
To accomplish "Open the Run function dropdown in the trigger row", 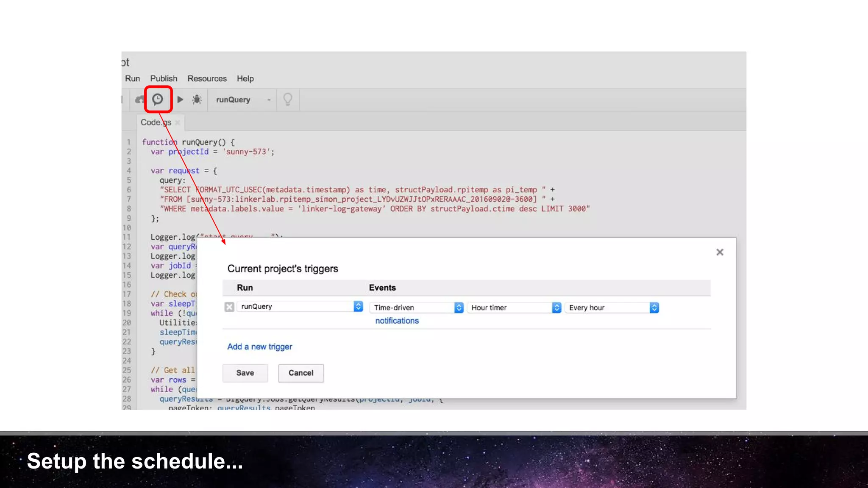I will [300, 307].
